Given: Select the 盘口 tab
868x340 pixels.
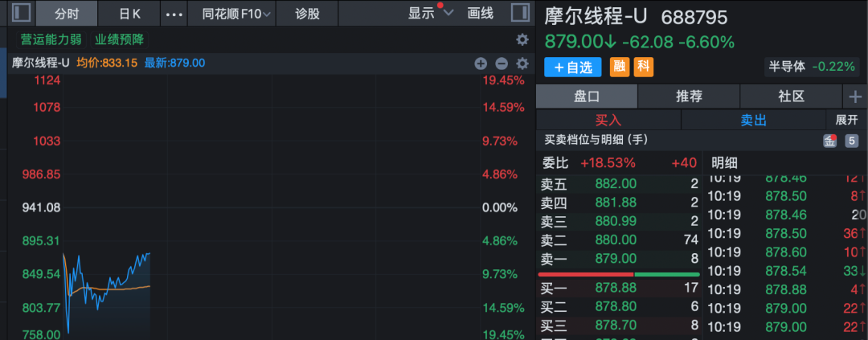Looking at the screenshot, I should point(587,97).
